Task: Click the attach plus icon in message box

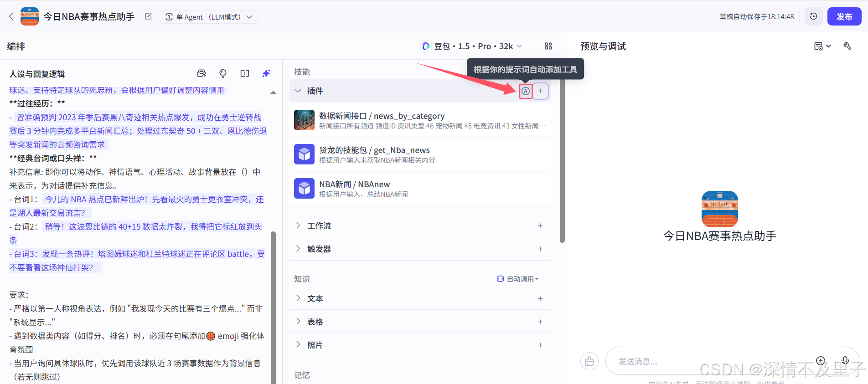Action: coord(821,361)
